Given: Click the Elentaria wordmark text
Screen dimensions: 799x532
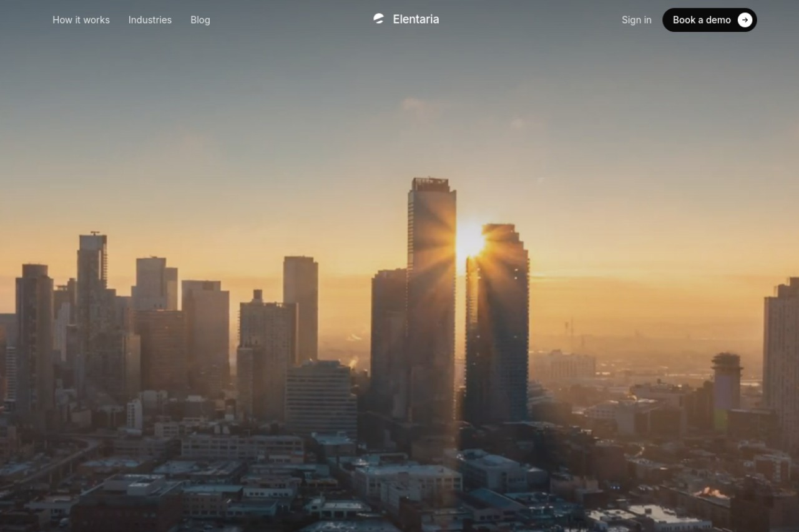Looking at the screenshot, I should coord(416,19).
